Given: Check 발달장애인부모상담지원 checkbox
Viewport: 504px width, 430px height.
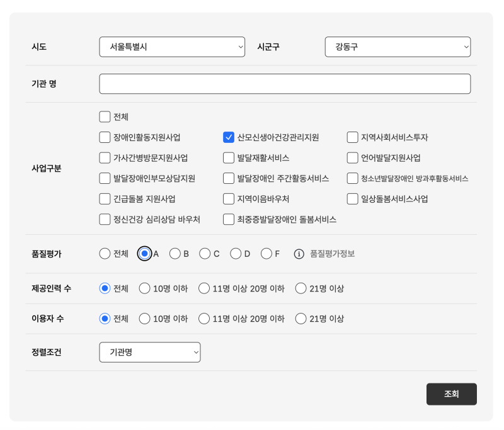Looking at the screenshot, I should coord(105,179).
